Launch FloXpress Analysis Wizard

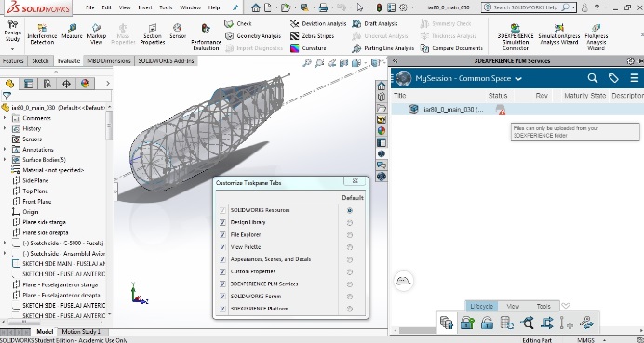(596, 37)
